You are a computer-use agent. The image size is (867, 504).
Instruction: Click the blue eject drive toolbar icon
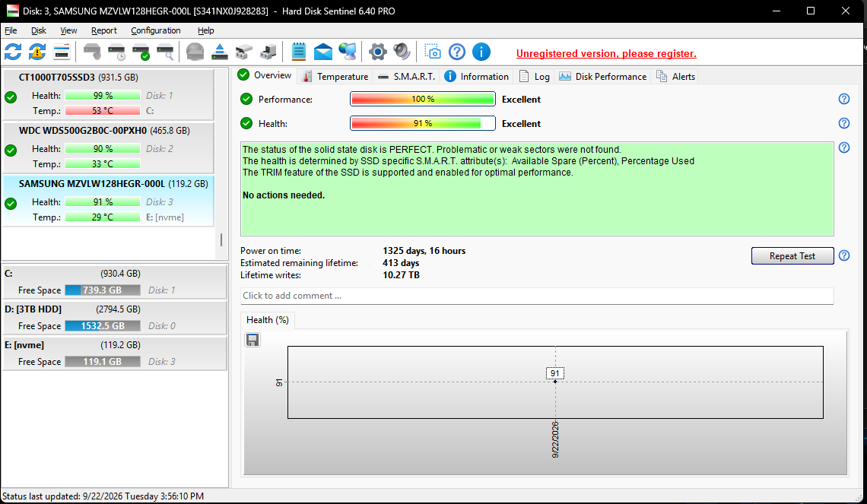tap(220, 52)
